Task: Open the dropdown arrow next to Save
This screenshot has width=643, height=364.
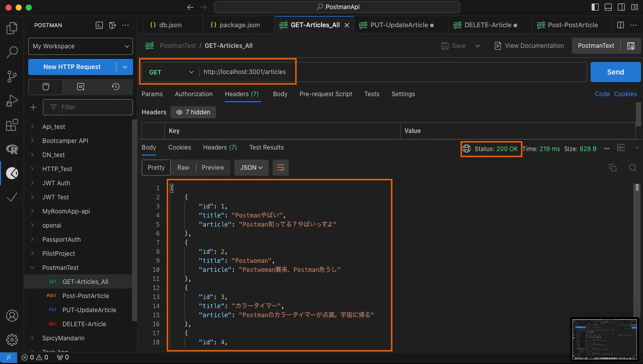Action: [x=478, y=46]
